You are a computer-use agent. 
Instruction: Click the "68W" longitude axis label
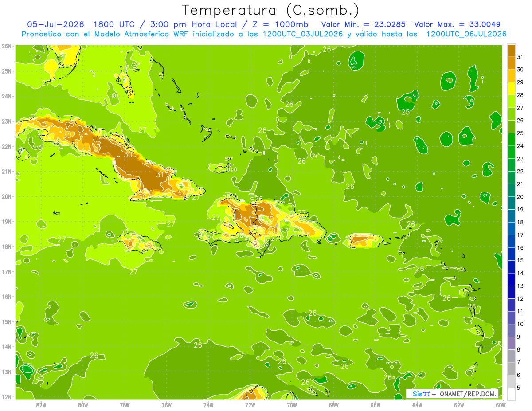(x=333, y=405)
